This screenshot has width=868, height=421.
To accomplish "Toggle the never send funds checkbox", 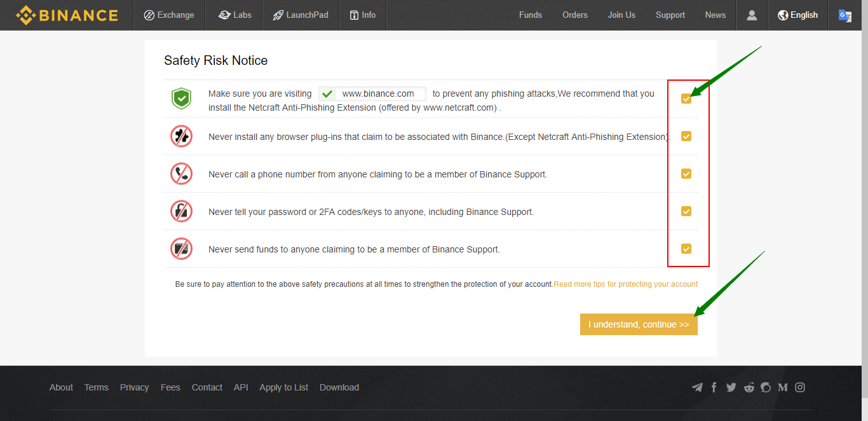I will tap(686, 249).
